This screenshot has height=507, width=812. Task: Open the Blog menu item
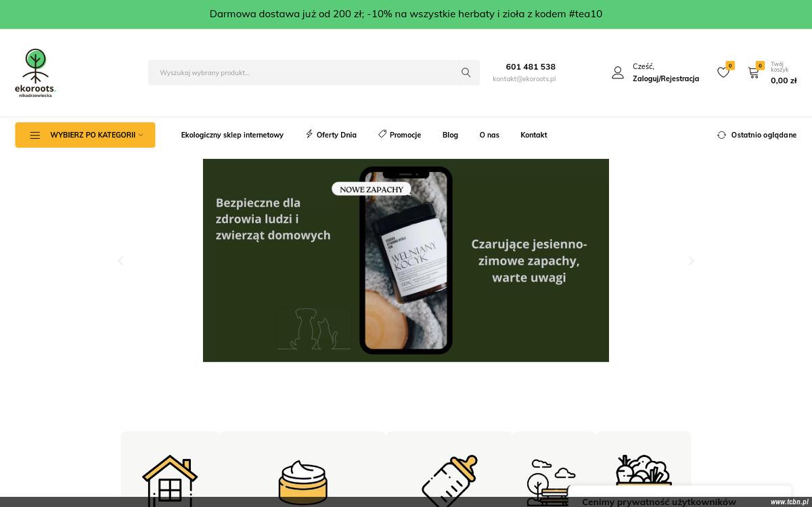[450, 135]
